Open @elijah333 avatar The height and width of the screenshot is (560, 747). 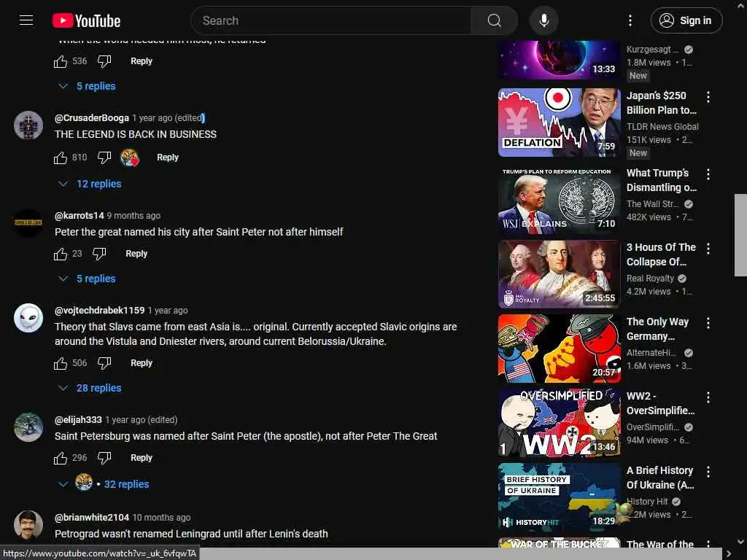pyautogui.click(x=28, y=427)
